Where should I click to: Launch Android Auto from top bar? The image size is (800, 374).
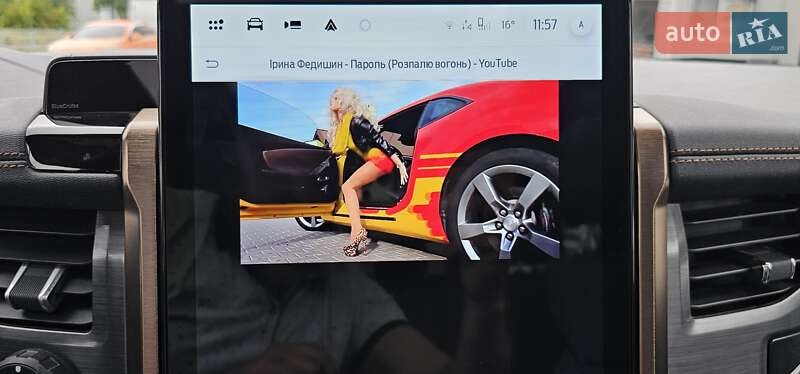point(331,25)
